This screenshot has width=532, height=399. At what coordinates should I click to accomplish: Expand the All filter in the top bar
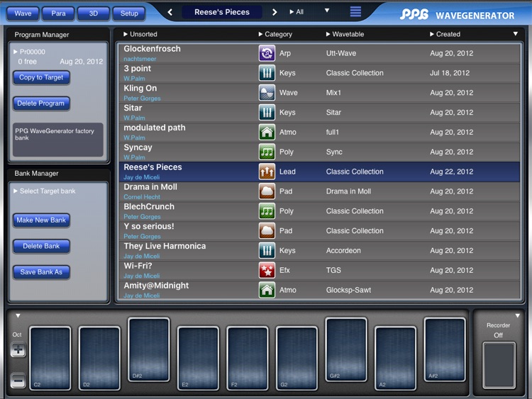(297, 12)
